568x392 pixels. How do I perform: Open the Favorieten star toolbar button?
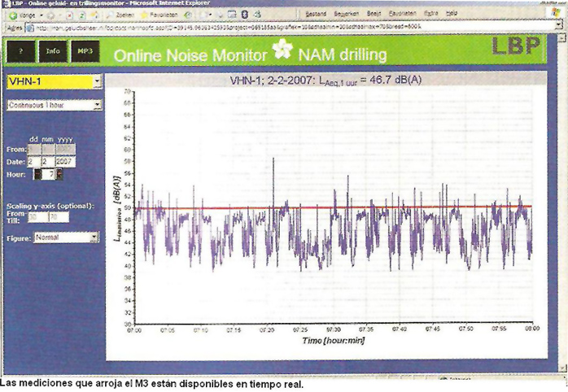159,15
